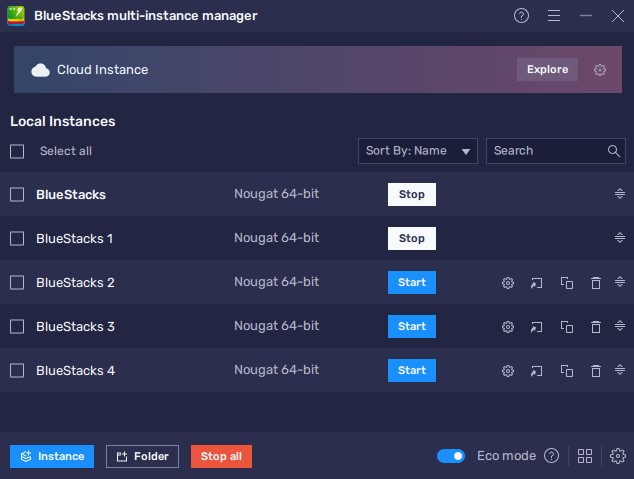Click the cloud icon beside Cloud Instance

point(40,70)
